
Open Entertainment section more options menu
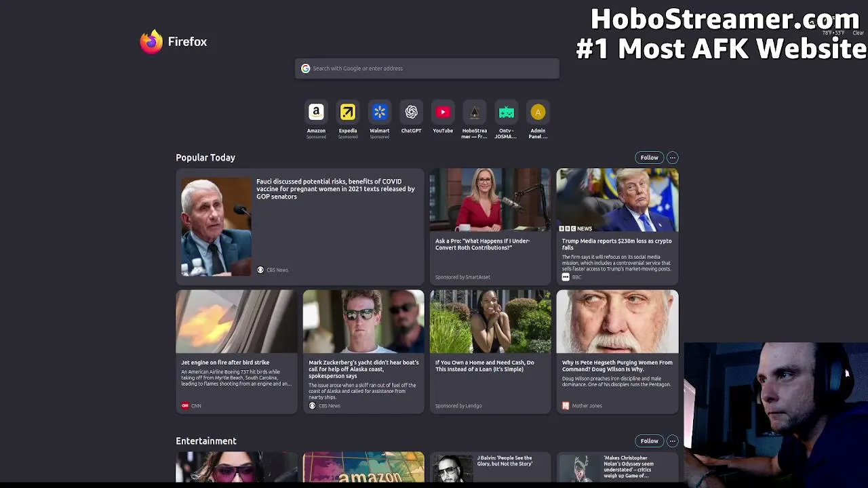pos(672,441)
